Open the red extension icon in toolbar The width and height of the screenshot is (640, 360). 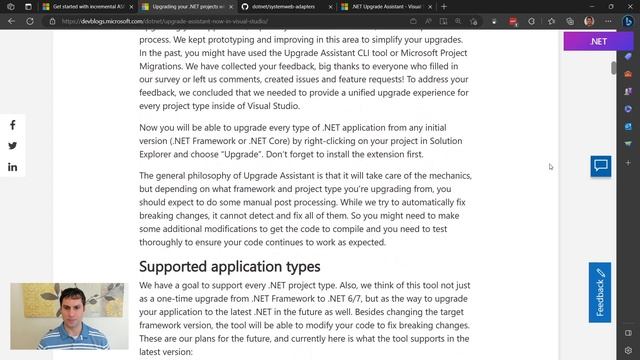click(513, 21)
